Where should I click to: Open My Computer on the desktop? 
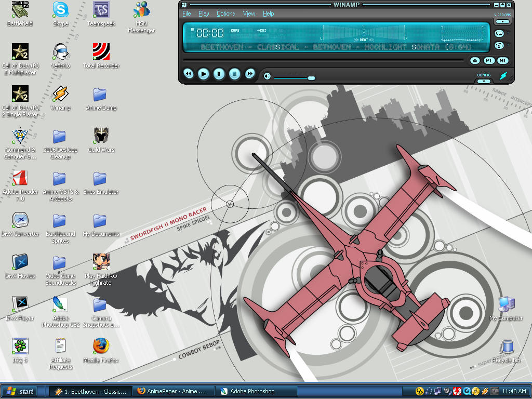click(x=506, y=308)
